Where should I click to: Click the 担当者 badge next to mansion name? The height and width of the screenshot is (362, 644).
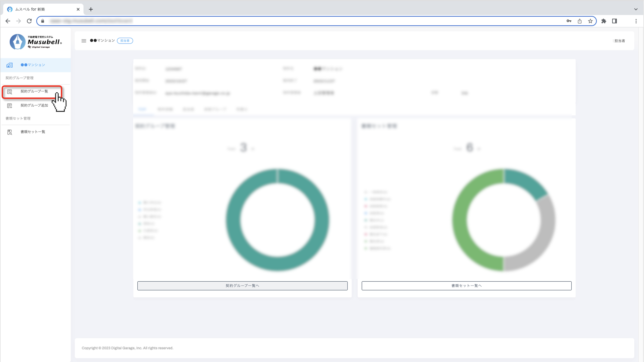(x=125, y=41)
